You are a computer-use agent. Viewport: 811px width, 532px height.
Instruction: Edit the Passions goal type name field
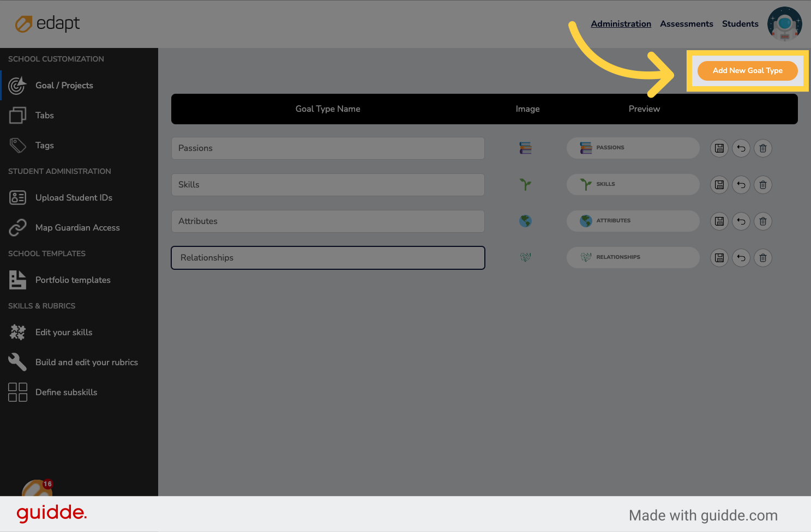click(328, 148)
